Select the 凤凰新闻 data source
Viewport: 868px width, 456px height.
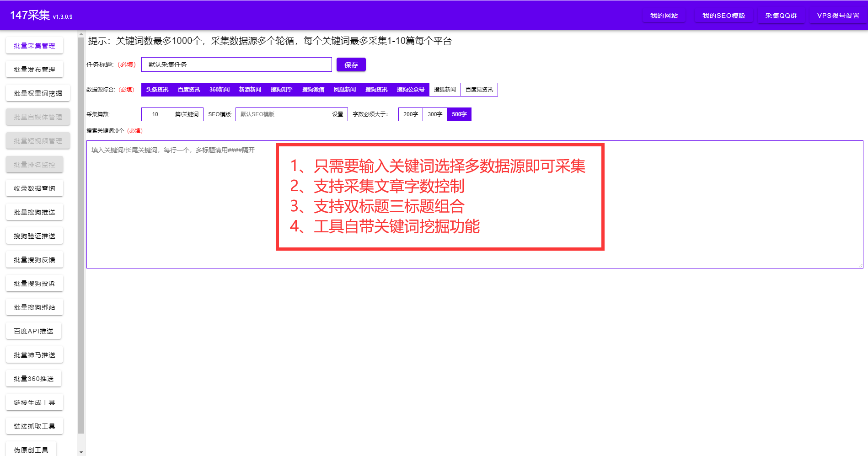pyautogui.click(x=345, y=89)
